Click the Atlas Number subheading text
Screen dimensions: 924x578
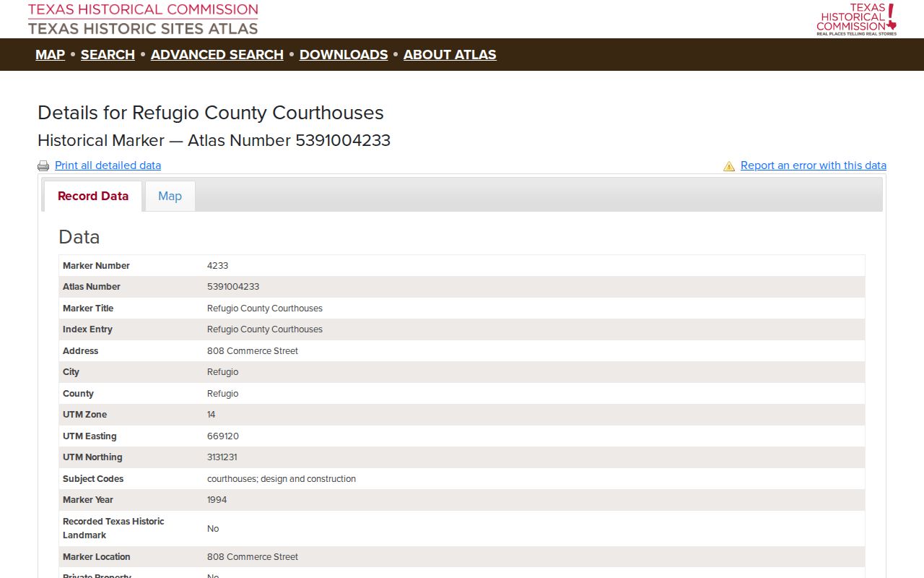(x=214, y=140)
